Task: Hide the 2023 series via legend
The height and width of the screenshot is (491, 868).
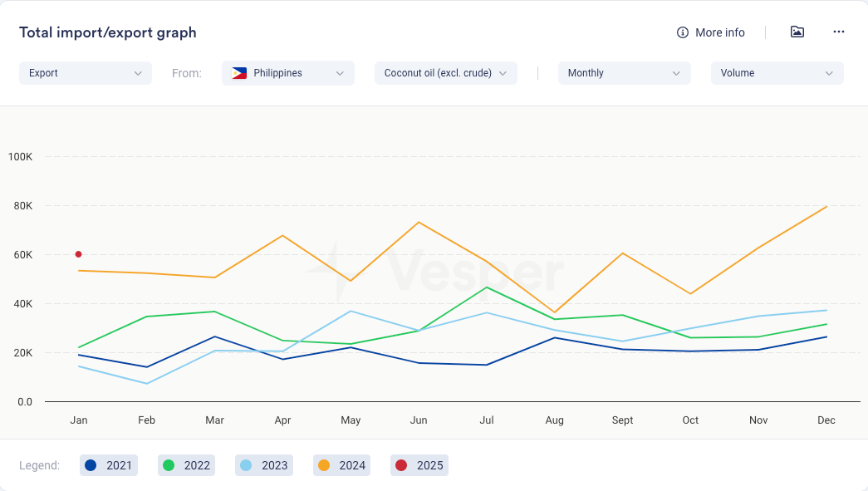Action: 264,465
